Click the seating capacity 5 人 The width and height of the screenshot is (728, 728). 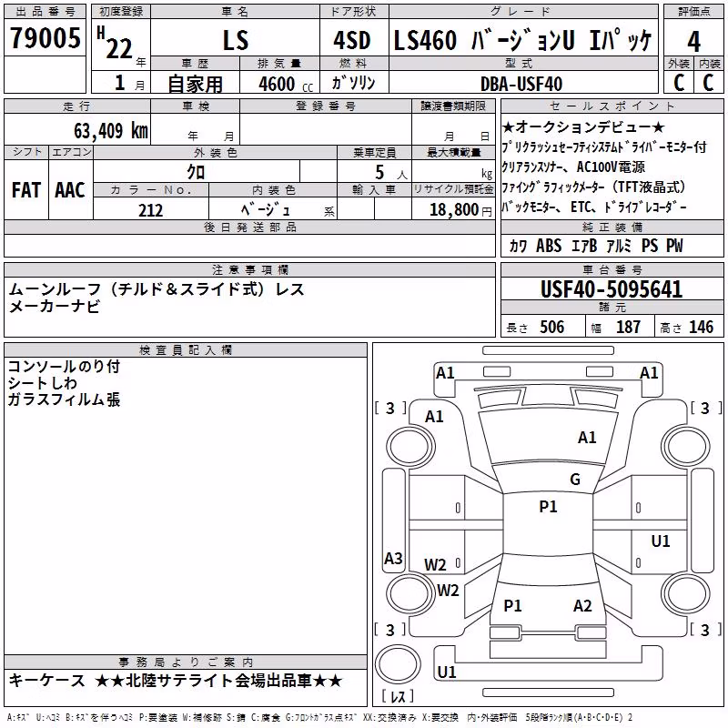[390, 172]
